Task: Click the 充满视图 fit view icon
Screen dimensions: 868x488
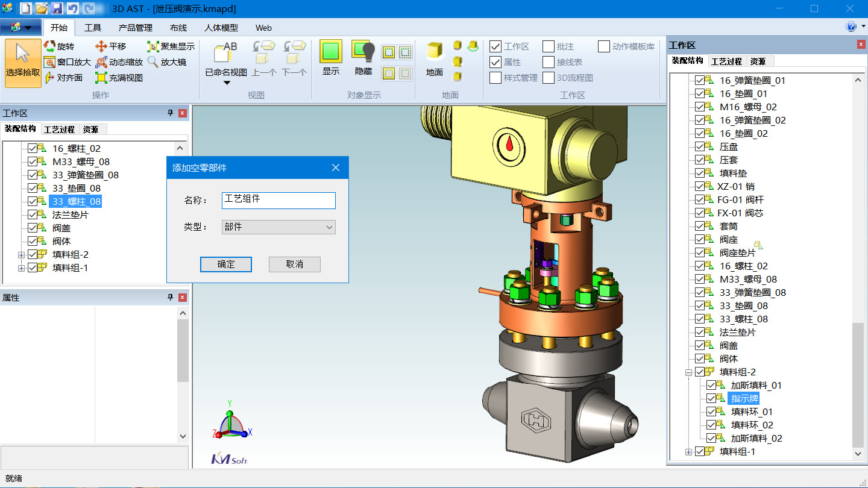Action: (101, 78)
